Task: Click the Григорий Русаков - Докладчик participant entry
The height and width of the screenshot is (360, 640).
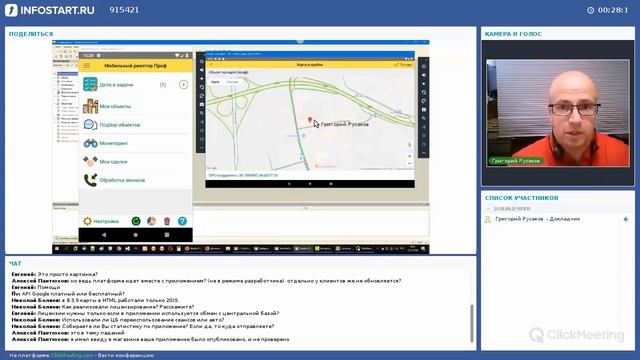Action: point(538,219)
